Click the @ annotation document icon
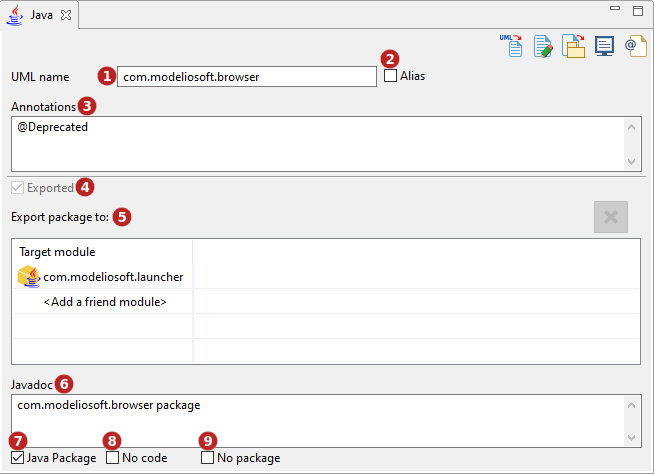This screenshot has height=474, width=654. click(x=636, y=46)
